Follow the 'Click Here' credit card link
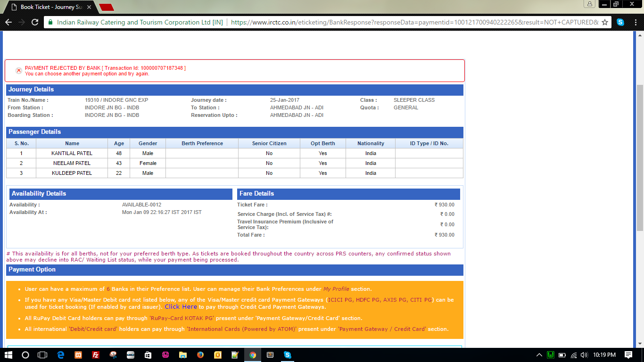This screenshot has width=644, height=362. pos(181,306)
